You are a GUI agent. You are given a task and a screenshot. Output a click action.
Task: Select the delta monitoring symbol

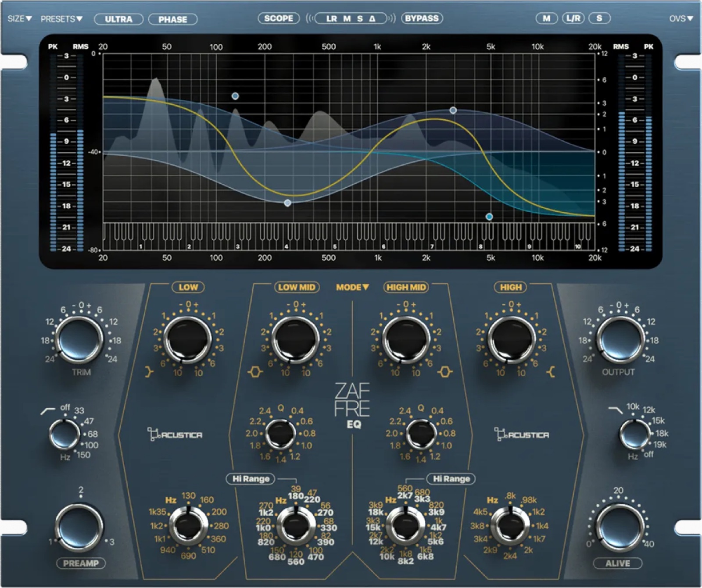[x=372, y=18]
